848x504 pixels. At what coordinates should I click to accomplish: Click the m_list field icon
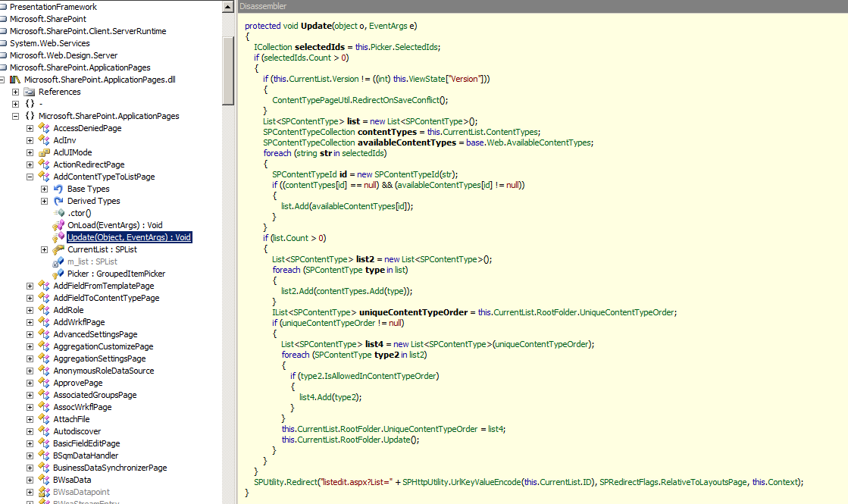(58, 261)
